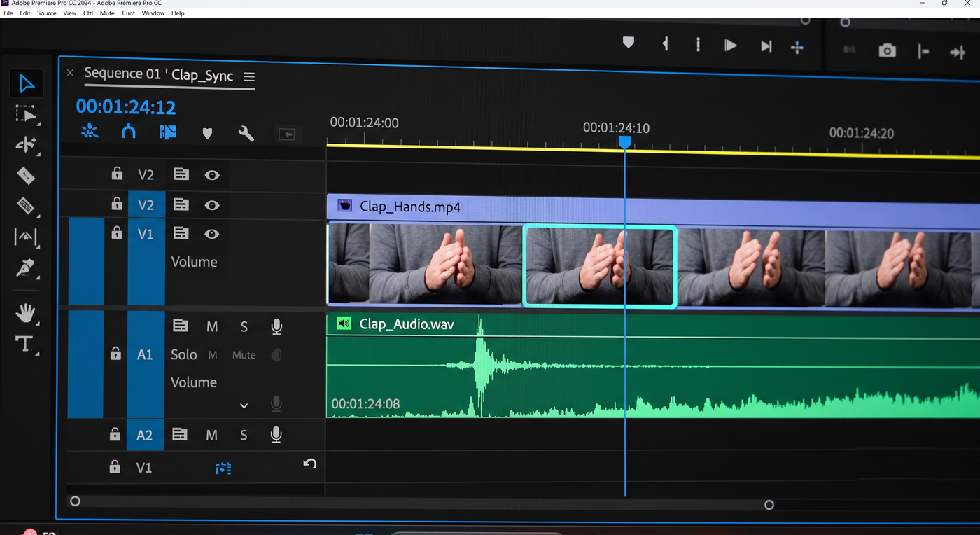Image resolution: width=980 pixels, height=535 pixels.
Task: Click the speaker icon on Clip_Audio.wav
Action: pyautogui.click(x=344, y=324)
